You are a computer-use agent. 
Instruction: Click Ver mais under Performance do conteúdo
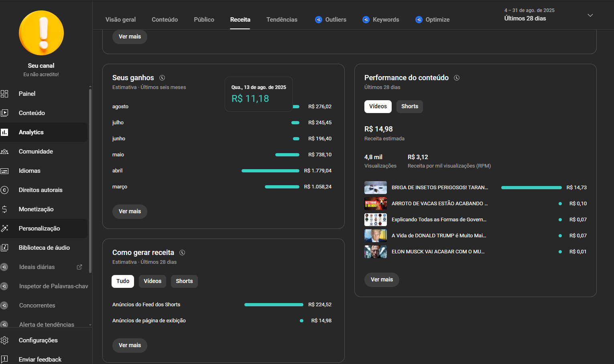[382, 279]
